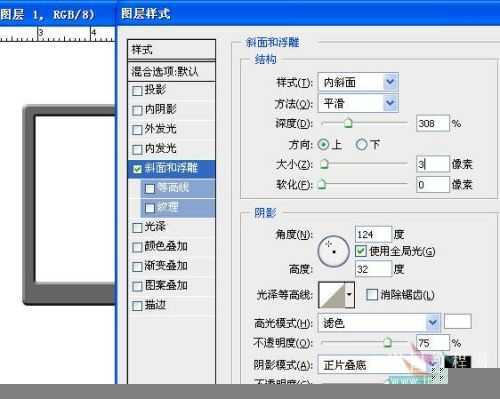Select the 渐变叠加 gradient overlay row label
The image size is (500, 399).
pos(166,266)
